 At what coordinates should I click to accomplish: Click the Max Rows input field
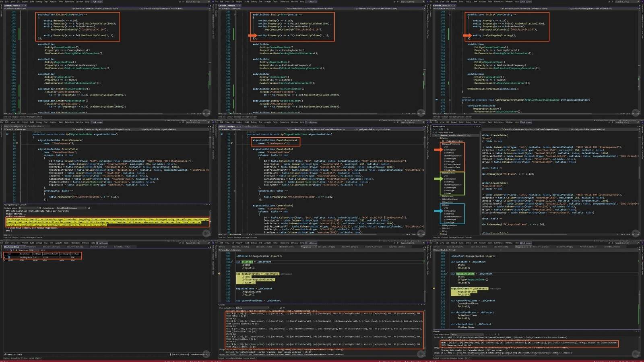(33, 250)
